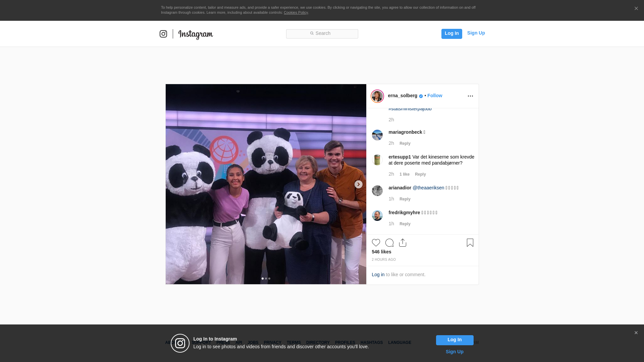
Task: Open mariagronbeck's username link
Action: (405, 132)
